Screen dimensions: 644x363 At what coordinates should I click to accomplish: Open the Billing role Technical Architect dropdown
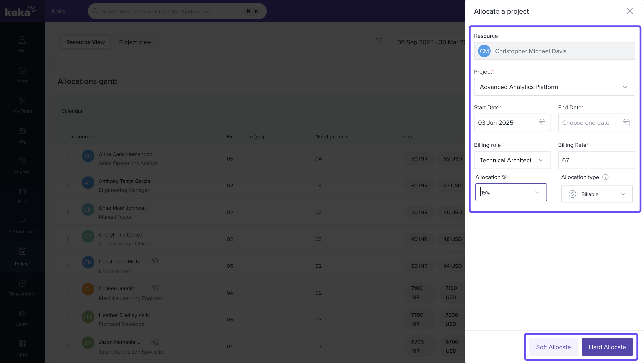[512, 160]
